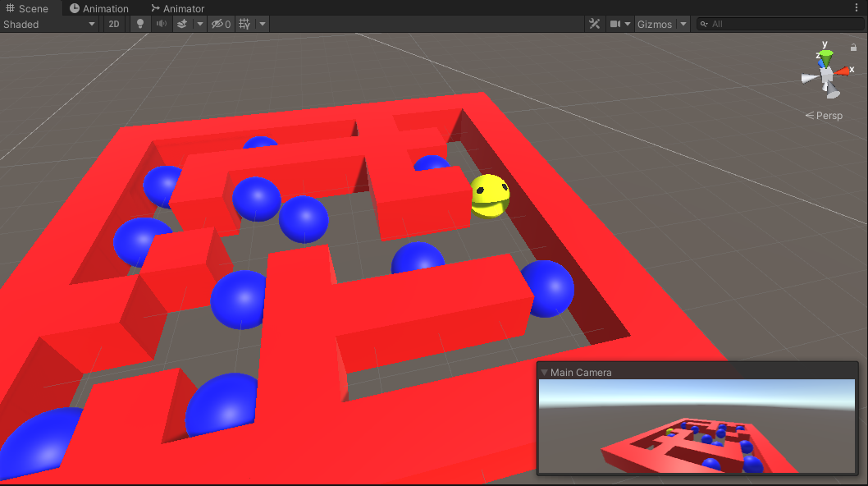Toggle scene audio speaker icon

(x=161, y=24)
